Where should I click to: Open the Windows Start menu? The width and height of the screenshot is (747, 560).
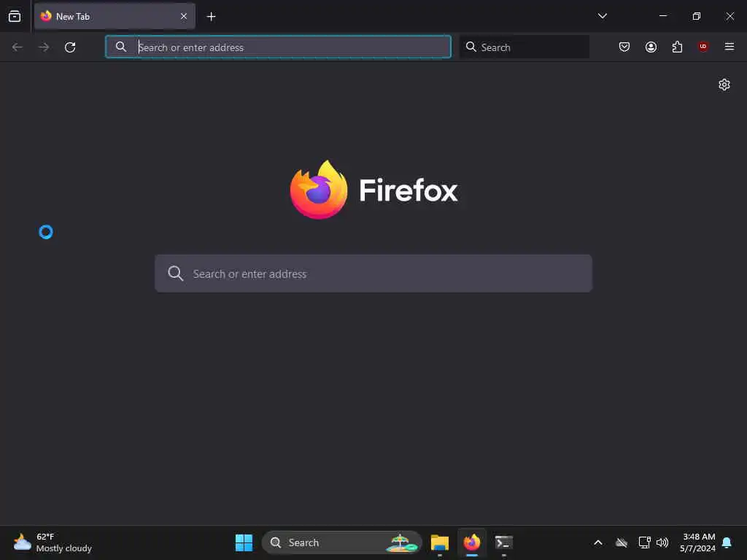[x=244, y=542]
